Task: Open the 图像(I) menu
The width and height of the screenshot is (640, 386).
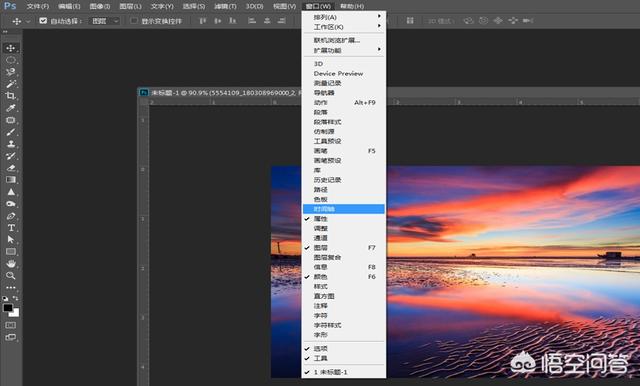Action: point(100,6)
